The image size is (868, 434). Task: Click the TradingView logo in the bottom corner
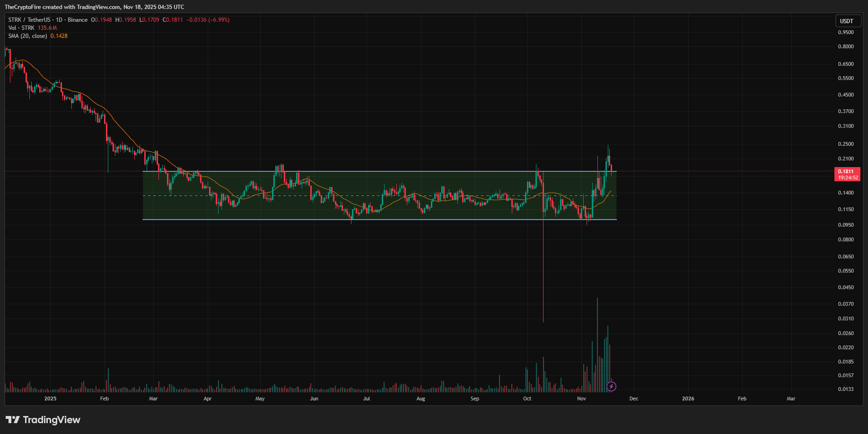[43, 419]
